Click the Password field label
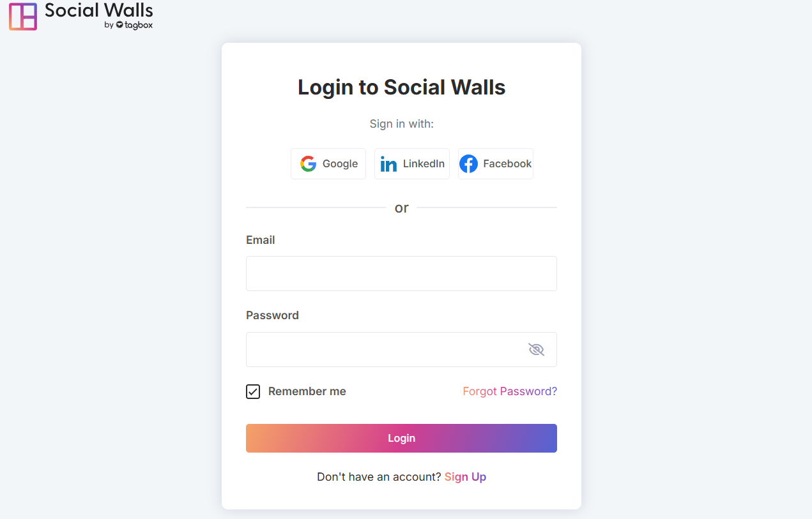 pyautogui.click(x=272, y=315)
